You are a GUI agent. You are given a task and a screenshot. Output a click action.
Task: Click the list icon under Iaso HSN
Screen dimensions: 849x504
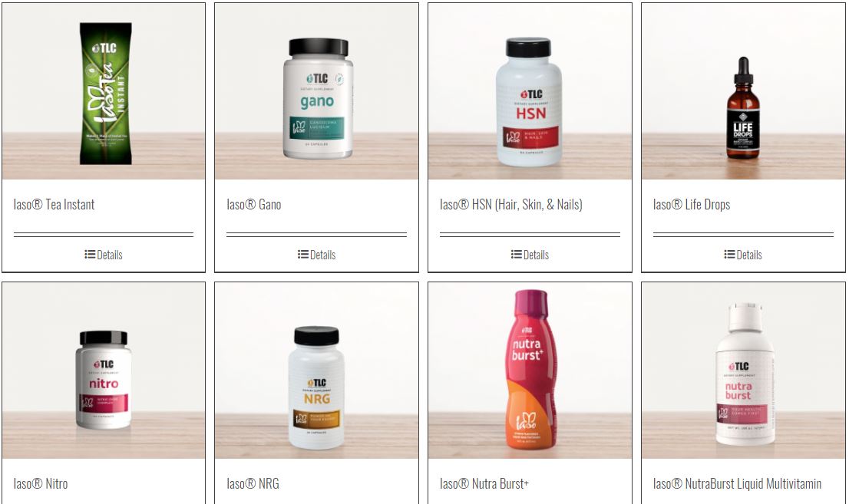pyautogui.click(x=517, y=255)
